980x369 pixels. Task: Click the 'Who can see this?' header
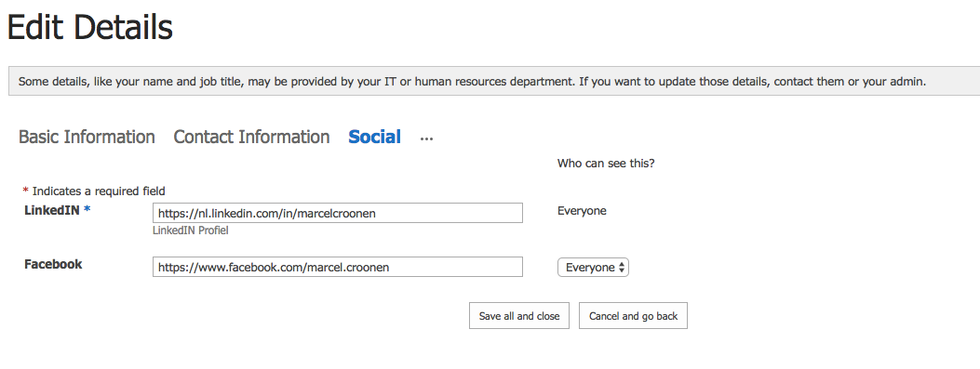point(606,164)
